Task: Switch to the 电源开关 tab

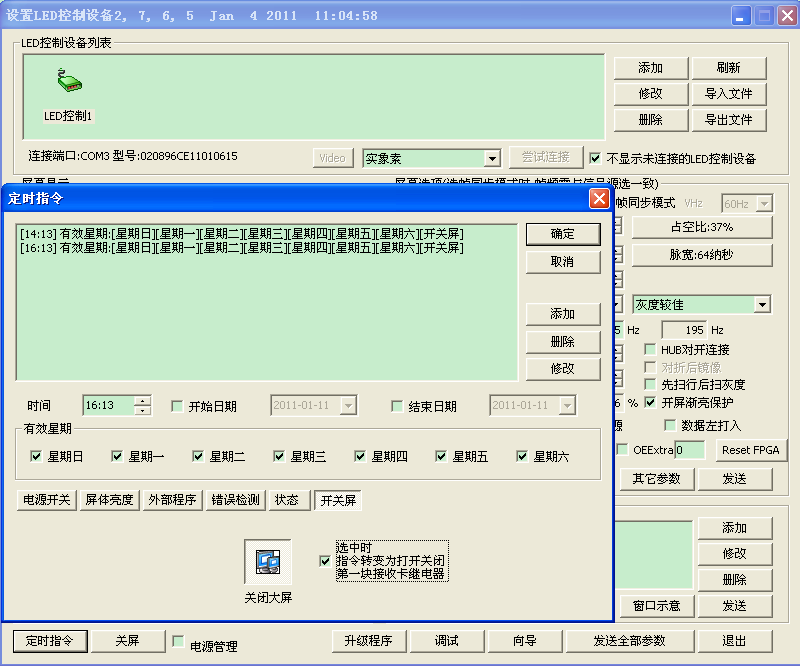Action: pos(46,500)
